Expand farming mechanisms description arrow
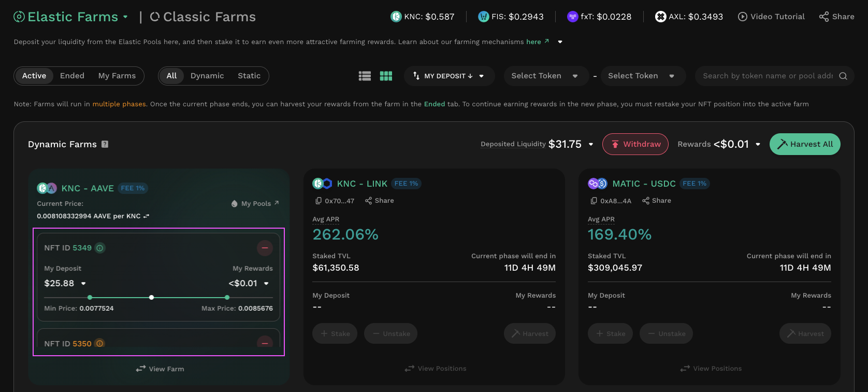 click(560, 42)
